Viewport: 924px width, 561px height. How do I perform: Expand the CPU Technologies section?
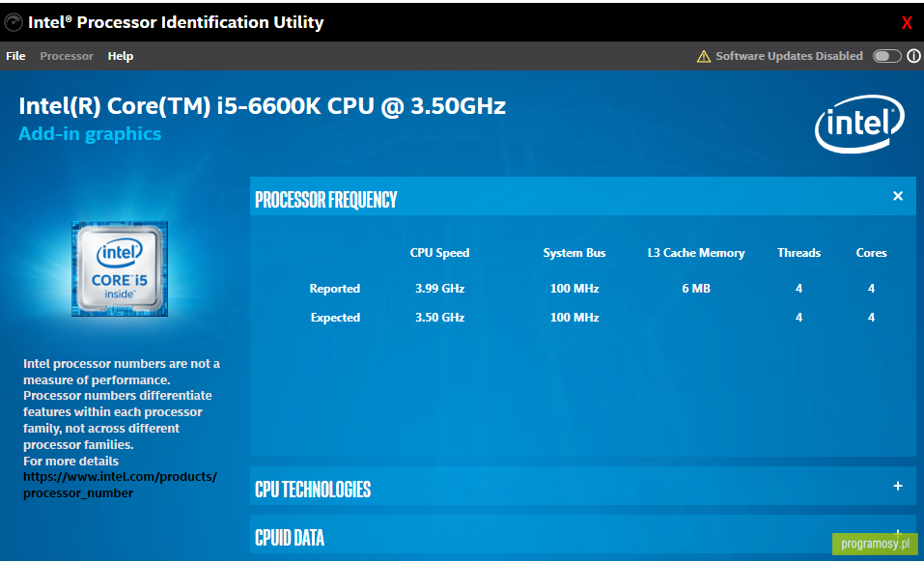tap(898, 486)
